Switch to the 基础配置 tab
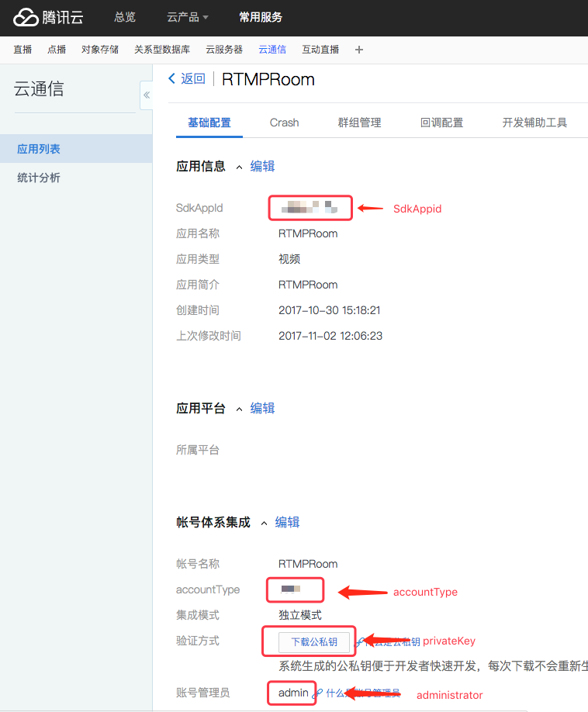Image resolution: width=588 pixels, height=712 pixels. pyautogui.click(x=209, y=123)
